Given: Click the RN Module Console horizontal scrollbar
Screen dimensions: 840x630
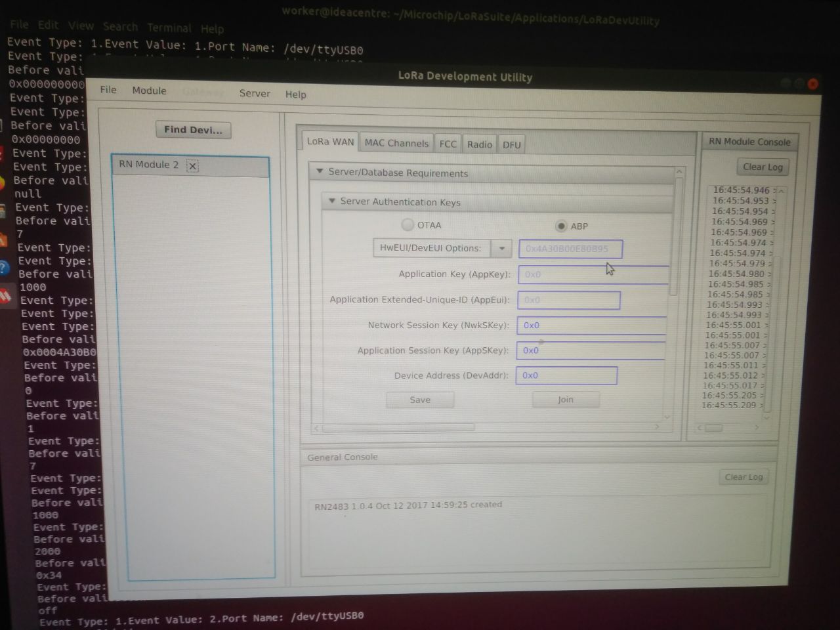Looking at the screenshot, I should (x=713, y=428).
